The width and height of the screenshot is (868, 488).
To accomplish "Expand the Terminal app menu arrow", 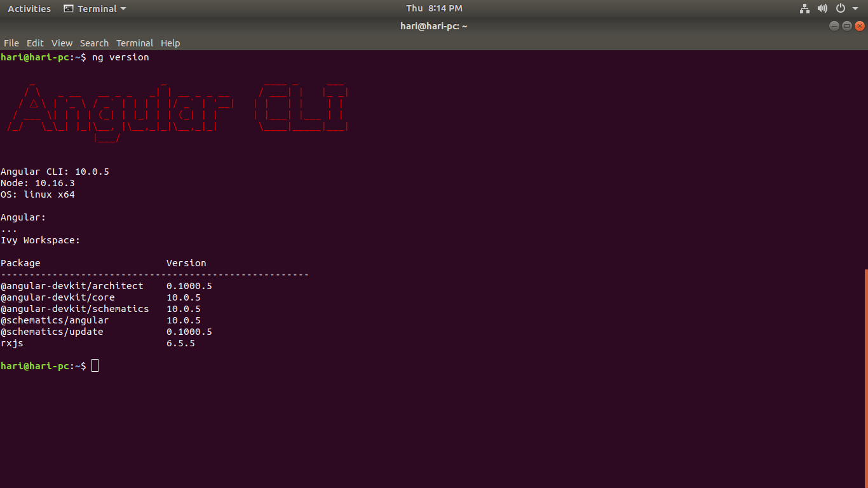I will click(123, 9).
